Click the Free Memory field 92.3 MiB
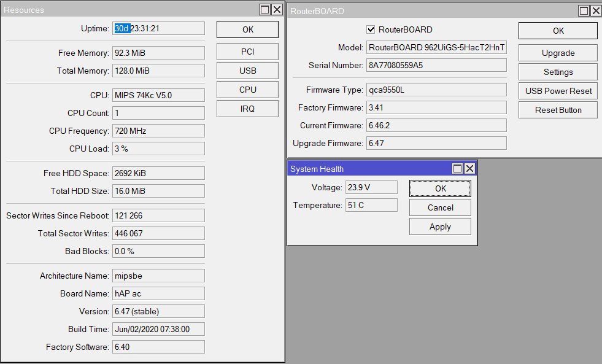 click(x=158, y=53)
